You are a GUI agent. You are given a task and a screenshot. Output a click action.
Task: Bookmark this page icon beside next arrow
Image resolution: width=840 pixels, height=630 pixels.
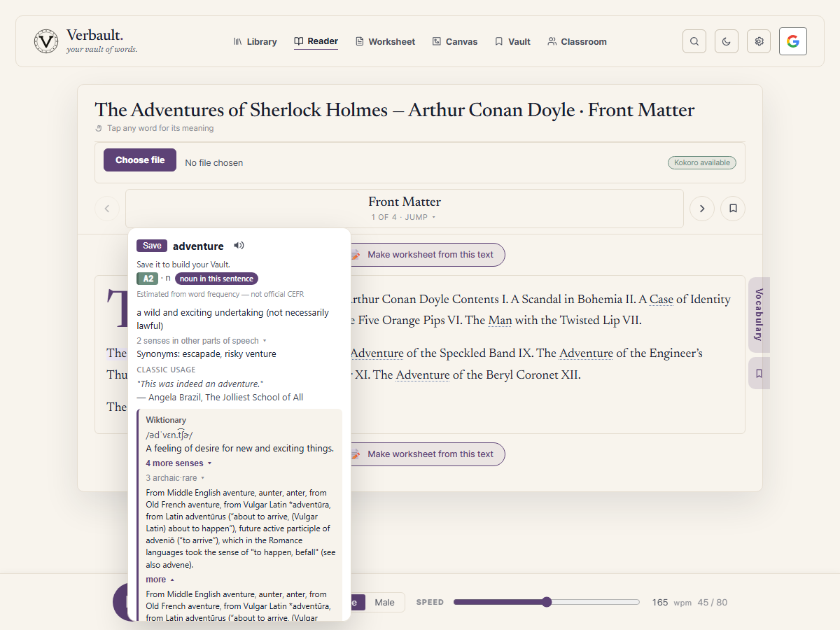pyautogui.click(x=733, y=209)
